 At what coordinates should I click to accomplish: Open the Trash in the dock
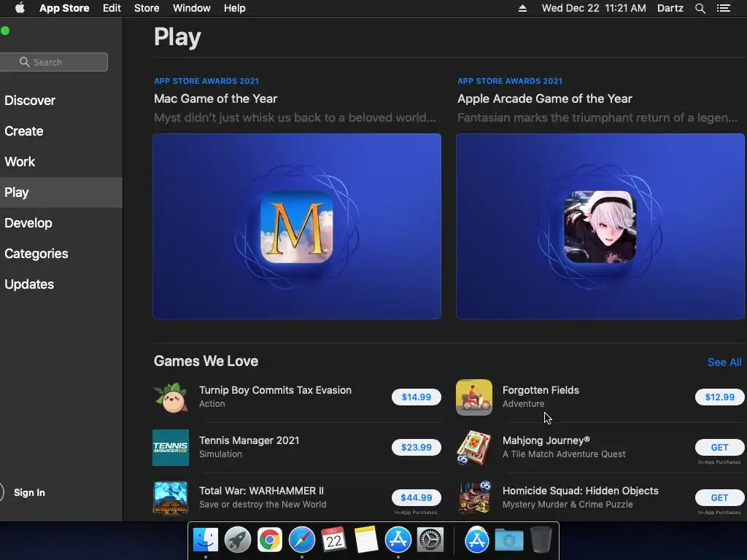(x=541, y=540)
